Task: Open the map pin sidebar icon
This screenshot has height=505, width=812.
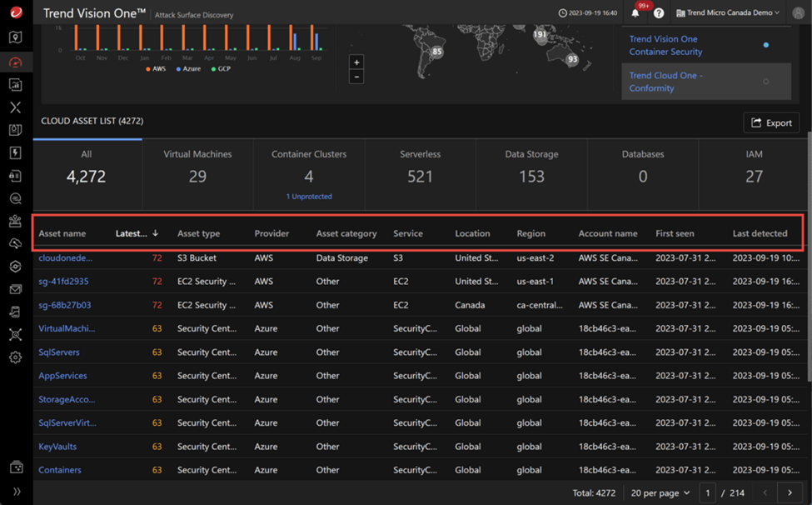Action: tap(16, 37)
